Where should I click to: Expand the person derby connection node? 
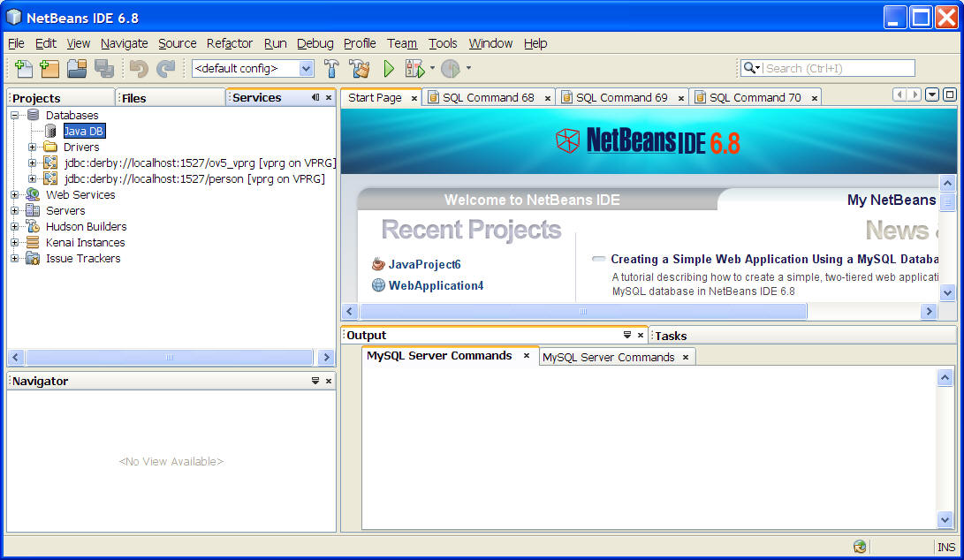pyautogui.click(x=32, y=179)
